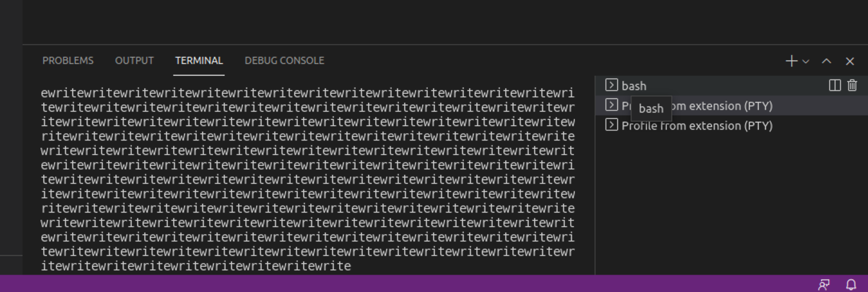Open the DEBUG CONSOLE tab
This screenshot has height=292, width=868.
pyautogui.click(x=284, y=60)
